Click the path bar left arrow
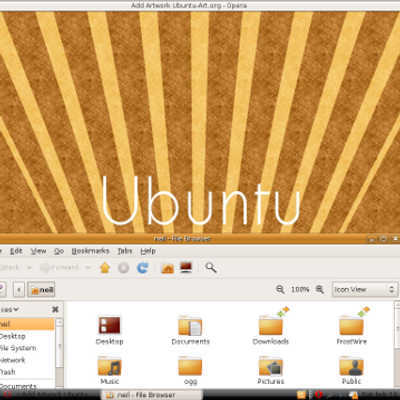 (19, 289)
